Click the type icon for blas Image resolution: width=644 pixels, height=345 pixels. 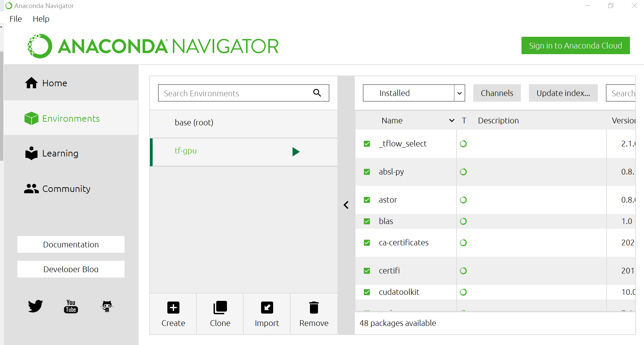point(463,221)
